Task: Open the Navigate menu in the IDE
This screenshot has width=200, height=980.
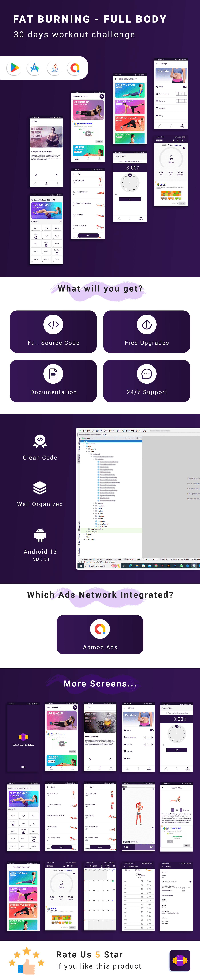Action: [99, 431]
